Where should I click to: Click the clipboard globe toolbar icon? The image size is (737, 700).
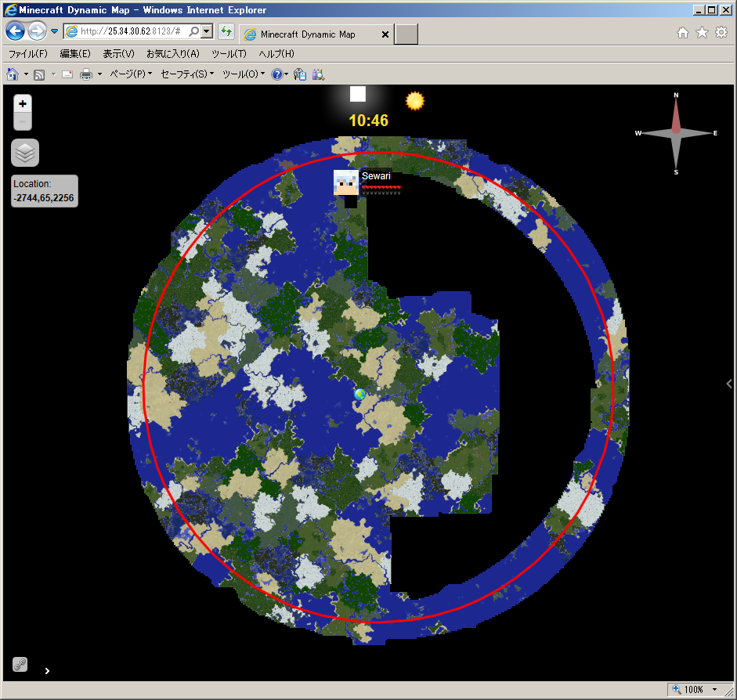[x=300, y=74]
